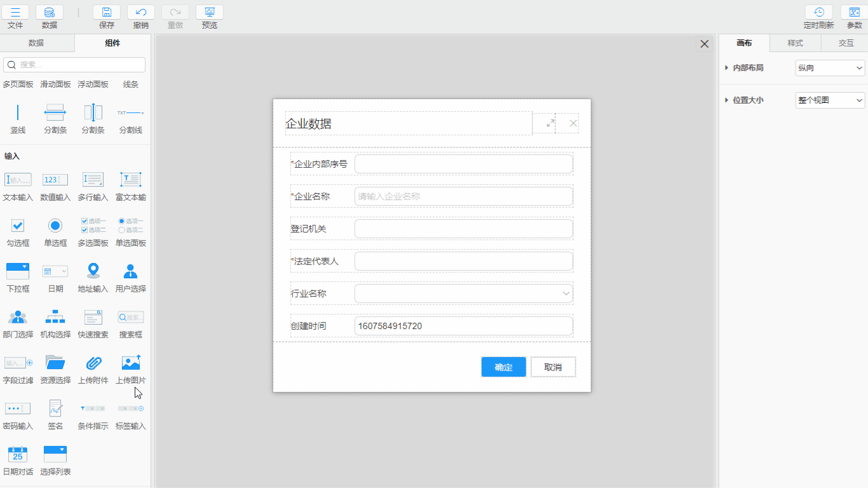Click the 创建时间 timestamp input field
The width and height of the screenshot is (868, 488).
click(x=463, y=325)
